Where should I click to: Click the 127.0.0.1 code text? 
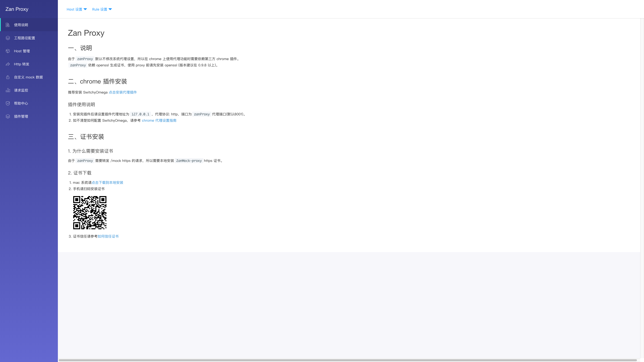[140, 114]
